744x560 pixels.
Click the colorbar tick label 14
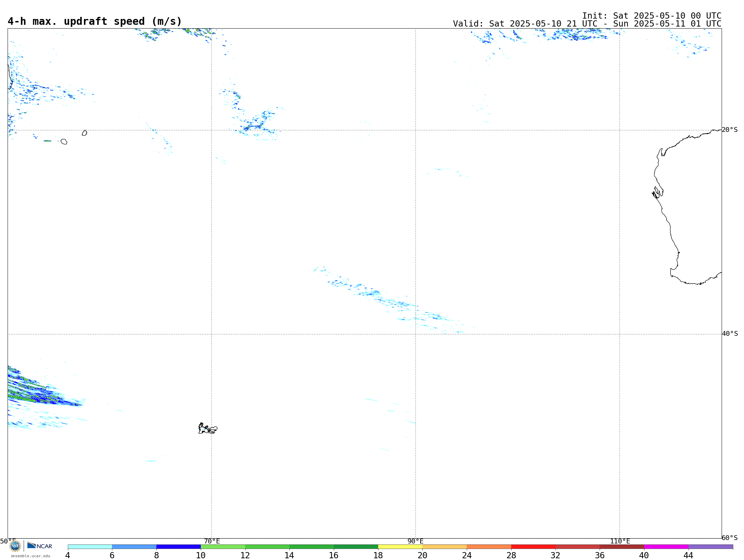point(289,556)
